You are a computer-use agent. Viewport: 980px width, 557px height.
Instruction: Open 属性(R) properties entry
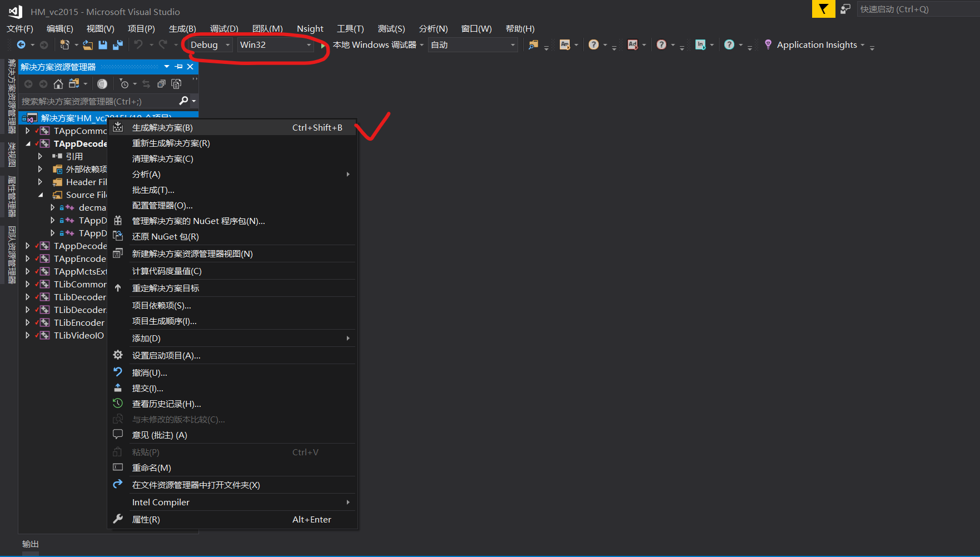click(232, 520)
